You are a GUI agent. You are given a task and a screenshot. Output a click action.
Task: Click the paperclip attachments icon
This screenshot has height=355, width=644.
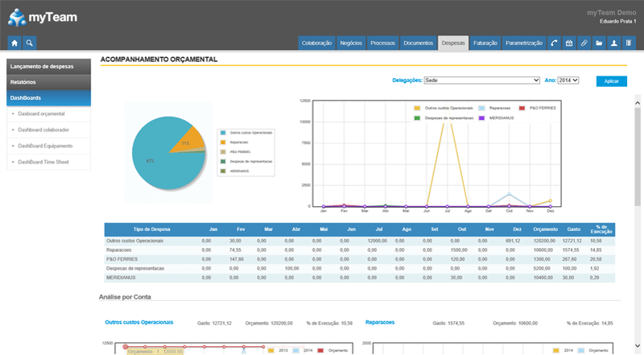click(584, 43)
